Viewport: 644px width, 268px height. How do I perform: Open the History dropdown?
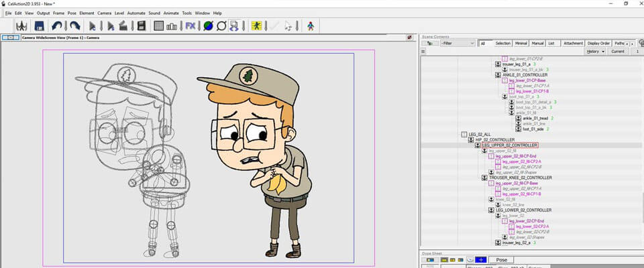(x=594, y=52)
